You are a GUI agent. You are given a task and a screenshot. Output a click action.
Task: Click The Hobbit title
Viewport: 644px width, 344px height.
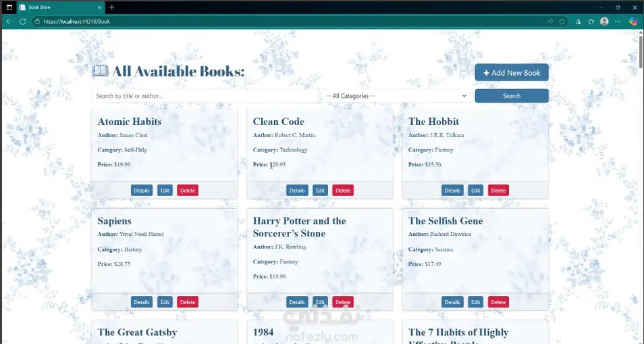[433, 122]
